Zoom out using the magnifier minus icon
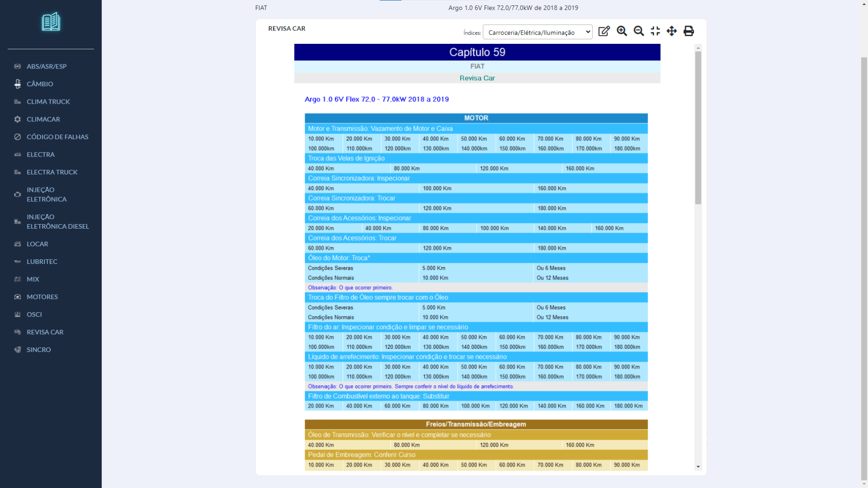The height and width of the screenshot is (488, 868). click(639, 31)
